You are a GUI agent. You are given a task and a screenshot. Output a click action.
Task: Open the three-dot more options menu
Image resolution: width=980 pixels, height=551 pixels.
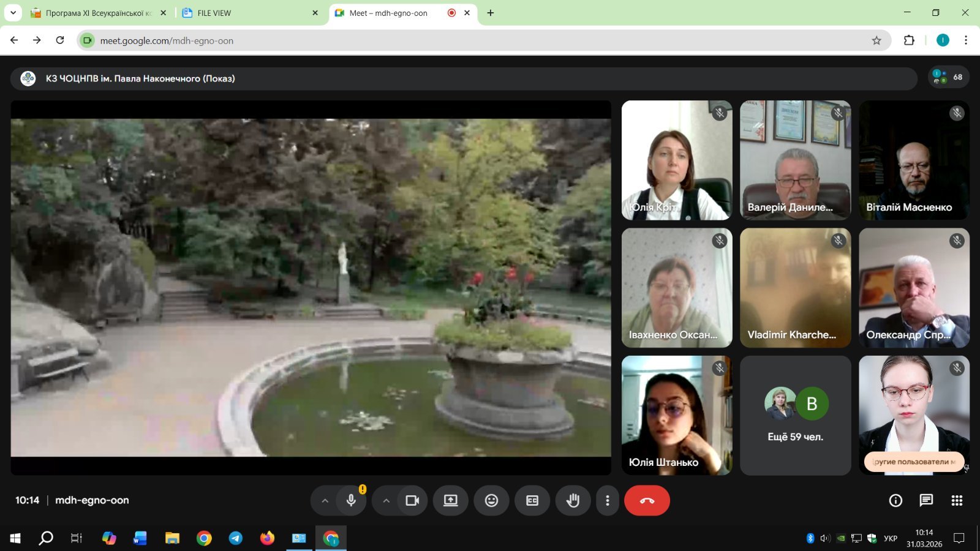click(607, 501)
